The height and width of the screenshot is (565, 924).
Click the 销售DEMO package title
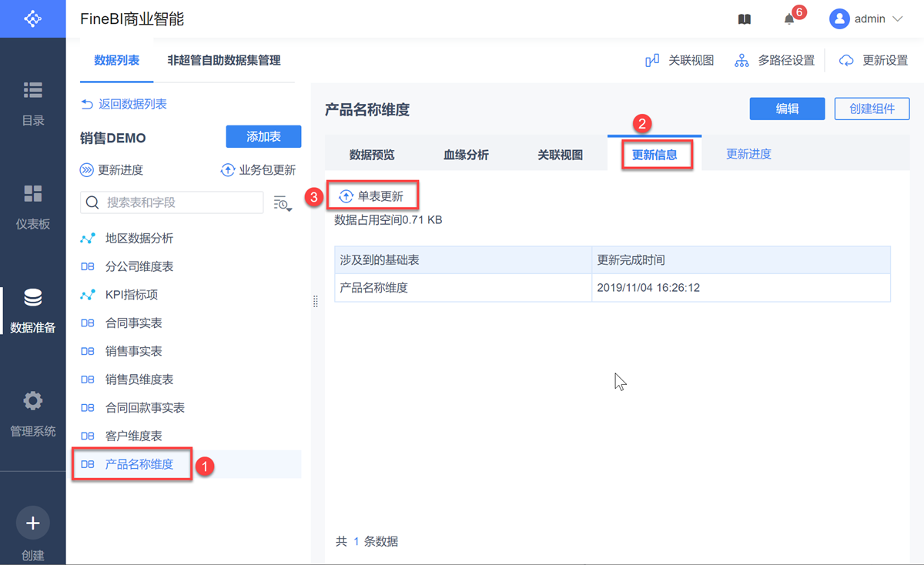click(x=112, y=139)
